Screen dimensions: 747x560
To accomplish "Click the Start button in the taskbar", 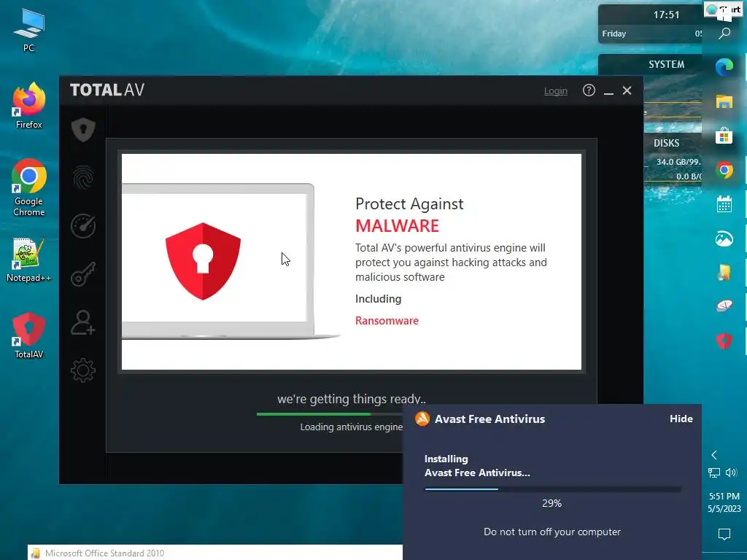I will pos(724,9).
